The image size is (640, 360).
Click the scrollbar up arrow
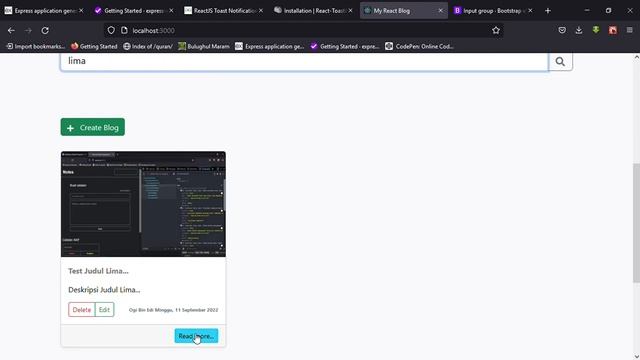636,58
